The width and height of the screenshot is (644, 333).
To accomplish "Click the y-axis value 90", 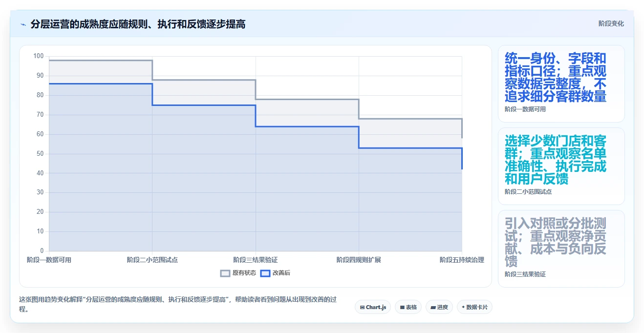I will click(x=40, y=76).
